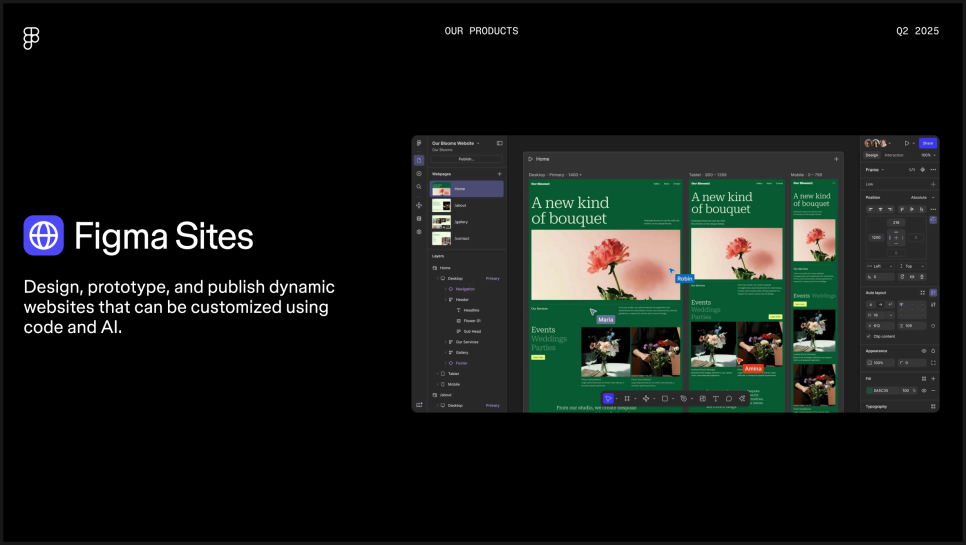Expand the Header layer group
The width and height of the screenshot is (966, 545).
point(445,299)
